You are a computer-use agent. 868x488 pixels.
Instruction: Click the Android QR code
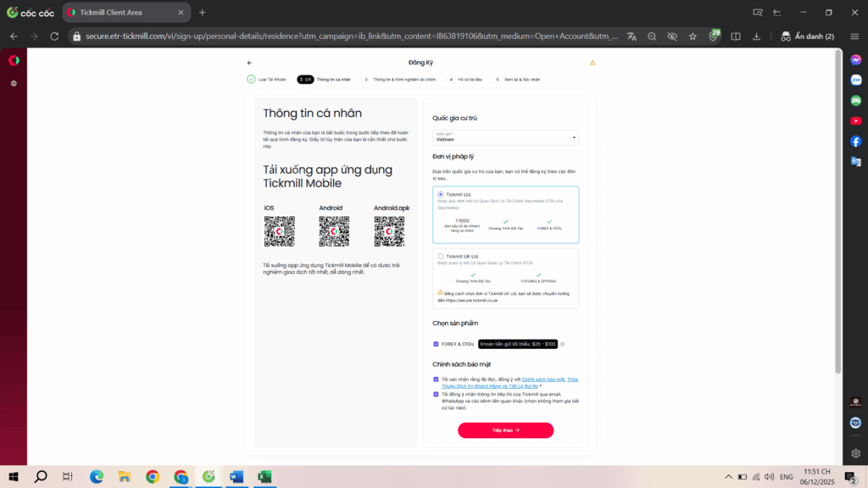click(334, 231)
